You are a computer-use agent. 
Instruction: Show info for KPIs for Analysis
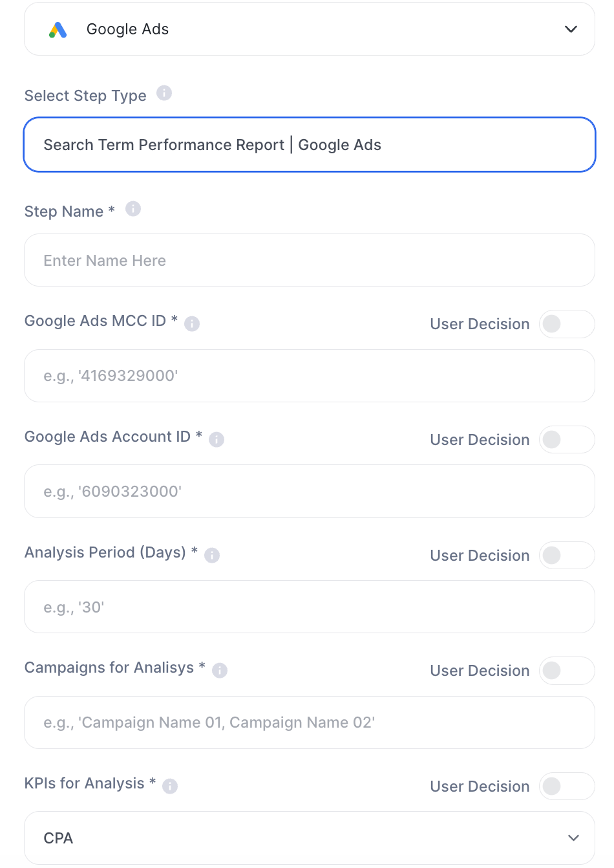point(170,786)
